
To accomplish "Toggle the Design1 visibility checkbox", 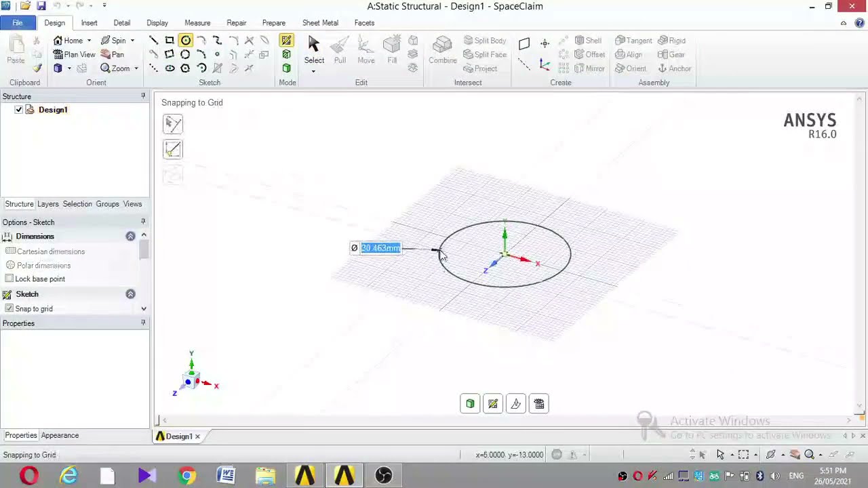I will (x=18, y=110).
